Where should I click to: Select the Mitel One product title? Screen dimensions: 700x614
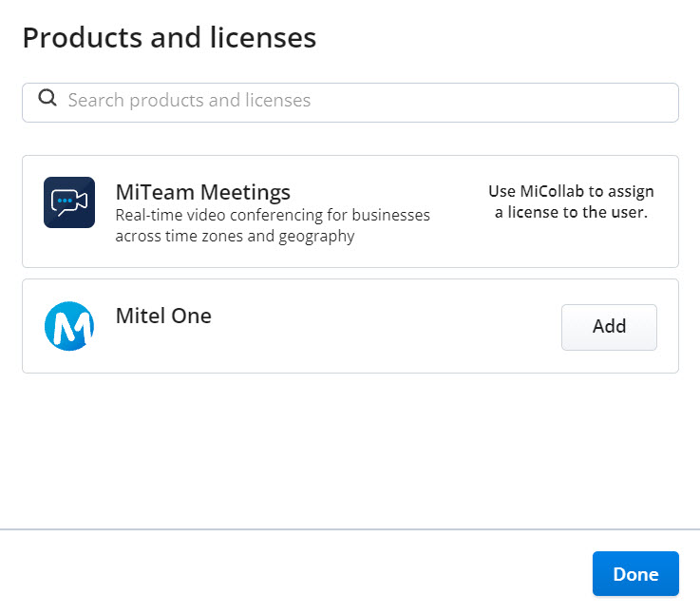coord(163,316)
